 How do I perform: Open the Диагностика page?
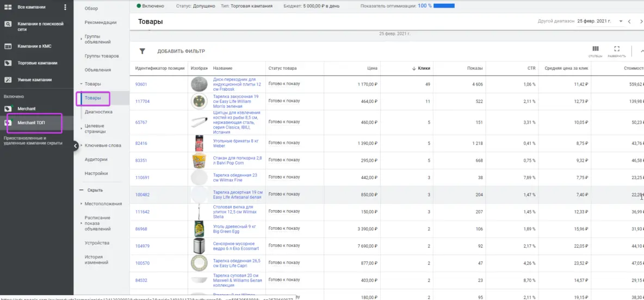click(98, 112)
